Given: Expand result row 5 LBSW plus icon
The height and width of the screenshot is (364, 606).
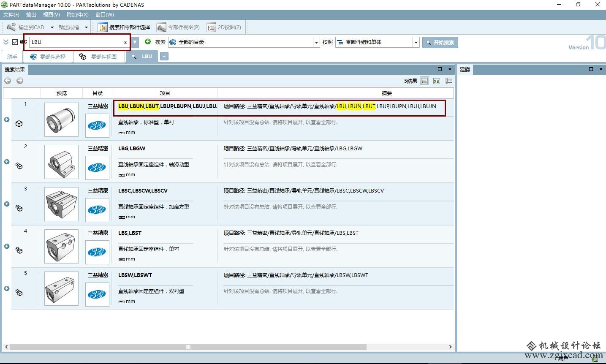Looking at the screenshot, I should 7,288.
